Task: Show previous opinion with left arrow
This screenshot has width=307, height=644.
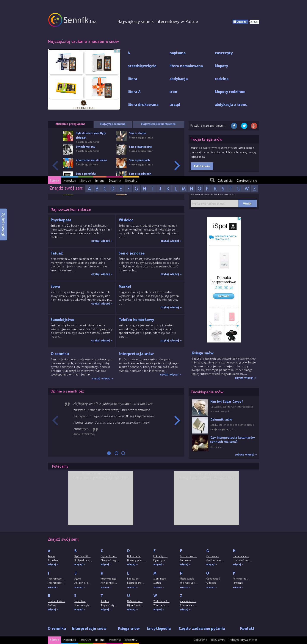Action: coord(55,420)
